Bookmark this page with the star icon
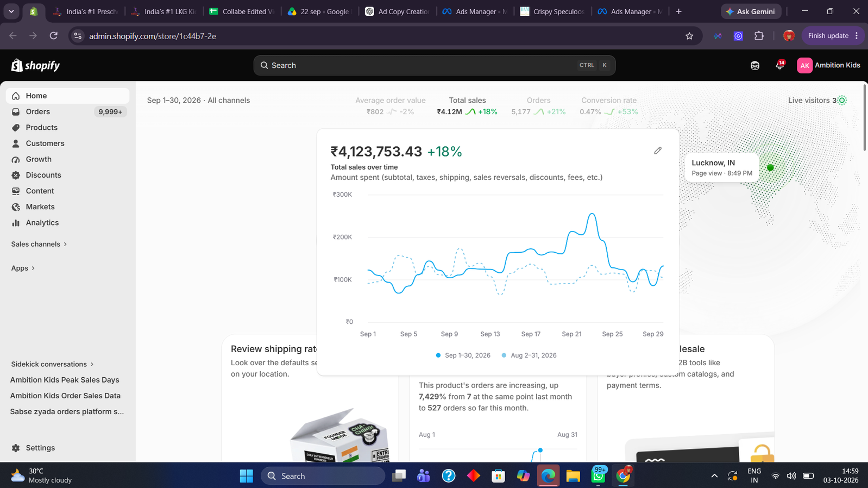 [x=689, y=36]
